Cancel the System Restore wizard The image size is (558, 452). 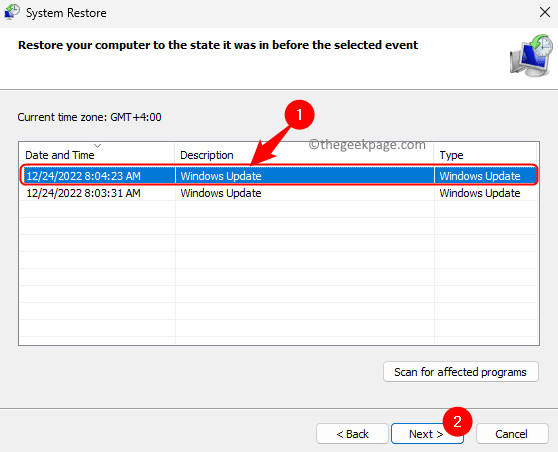[x=512, y=434]
